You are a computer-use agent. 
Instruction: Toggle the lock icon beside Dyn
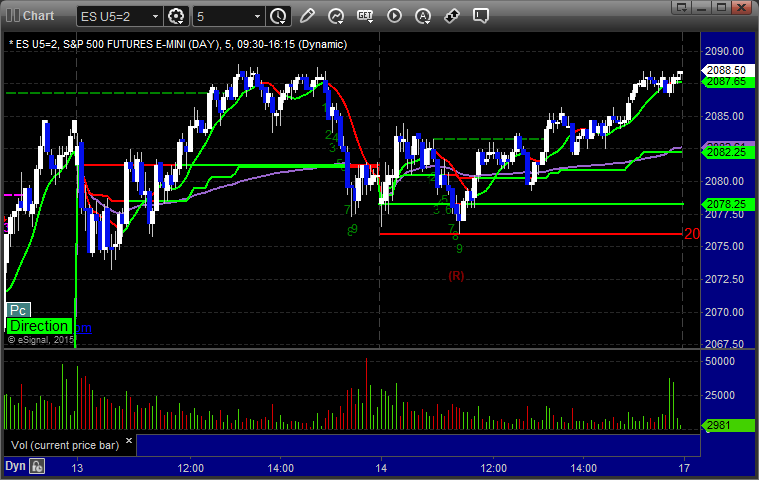pyautogui.click(x=37, y=466)
